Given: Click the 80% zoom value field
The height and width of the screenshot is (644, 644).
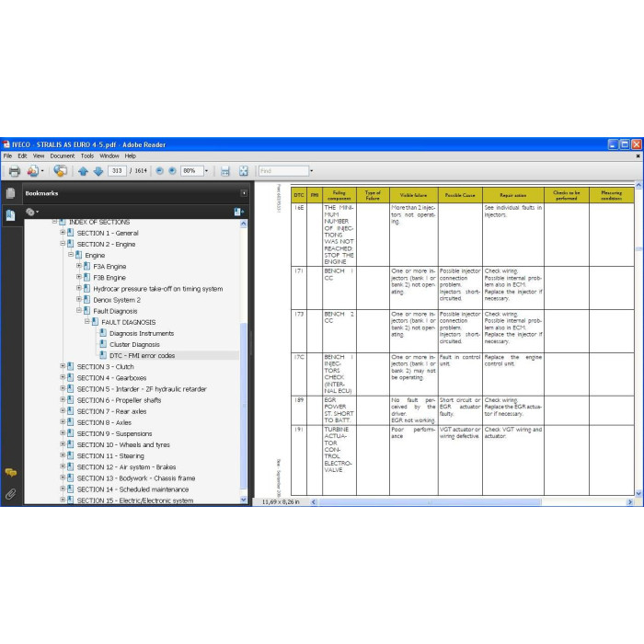Looking at the screenshot, I should 192,171.
